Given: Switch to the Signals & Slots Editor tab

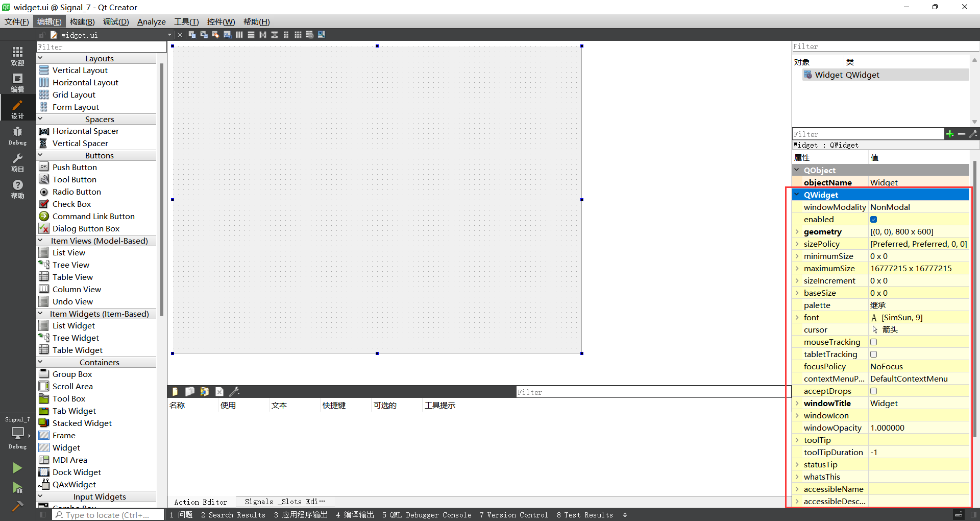Looking at the screenshot, I should point(284,502).
